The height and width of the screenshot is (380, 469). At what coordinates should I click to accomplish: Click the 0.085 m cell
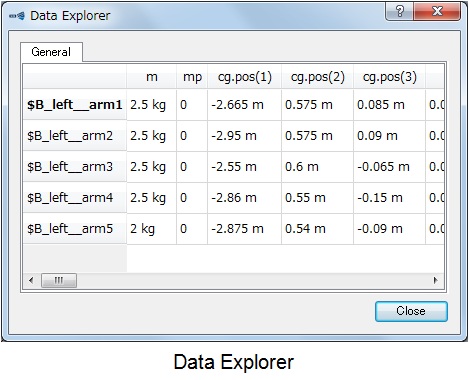click(x=389, y=105)
